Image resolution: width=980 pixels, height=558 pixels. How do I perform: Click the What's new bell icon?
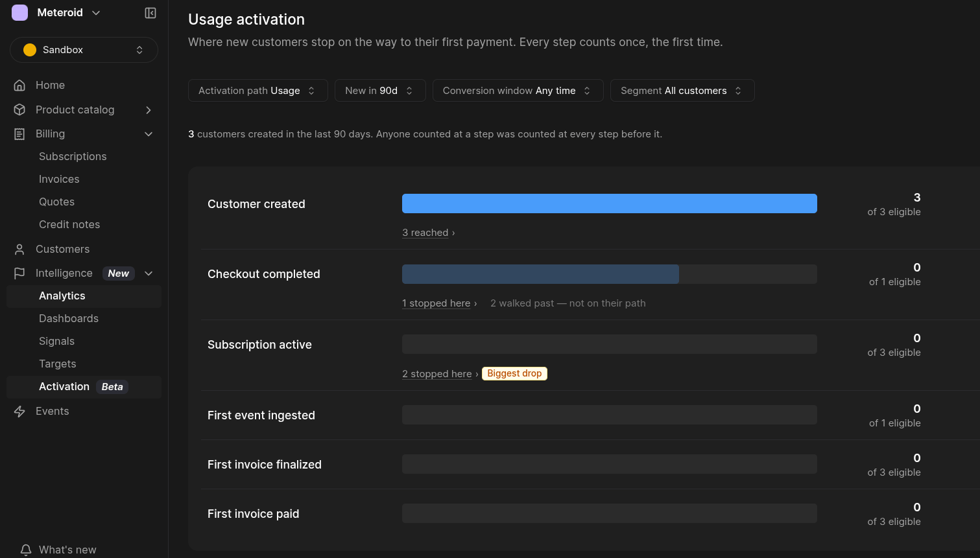[26, 550]
